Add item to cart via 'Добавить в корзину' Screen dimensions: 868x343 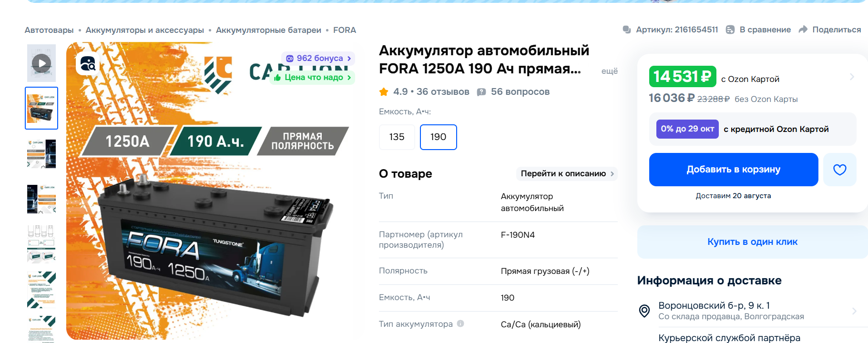click(734, 170)
